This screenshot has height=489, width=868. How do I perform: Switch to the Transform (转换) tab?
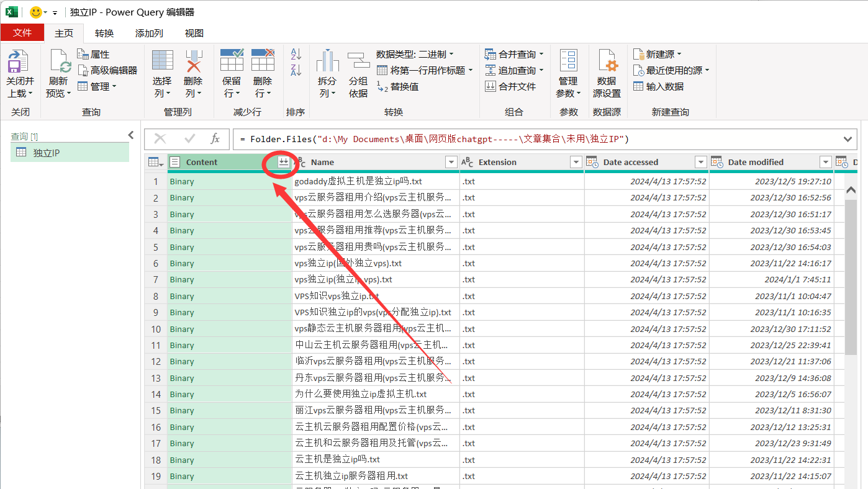[104, 34]
